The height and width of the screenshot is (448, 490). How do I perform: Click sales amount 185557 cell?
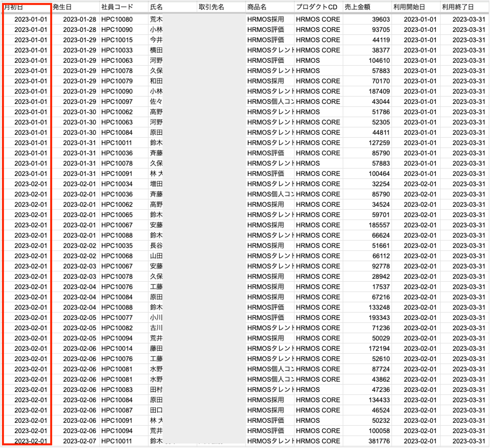(x=379, y=225)
